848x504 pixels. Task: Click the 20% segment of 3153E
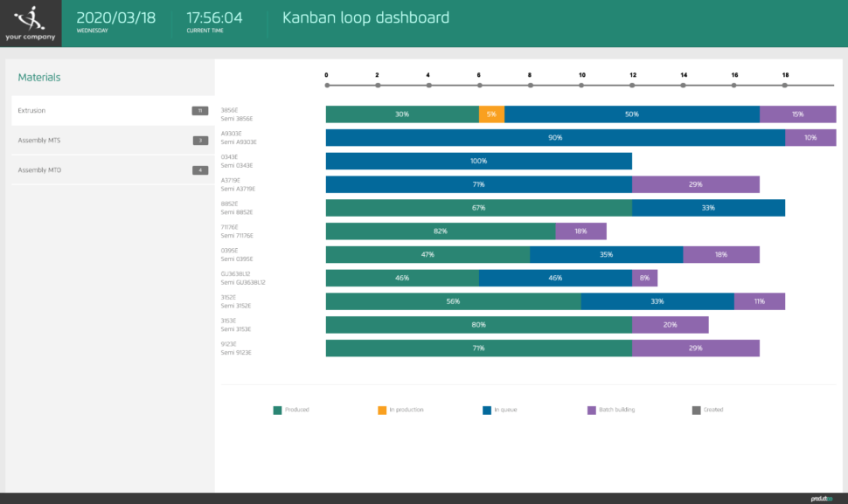671,325
